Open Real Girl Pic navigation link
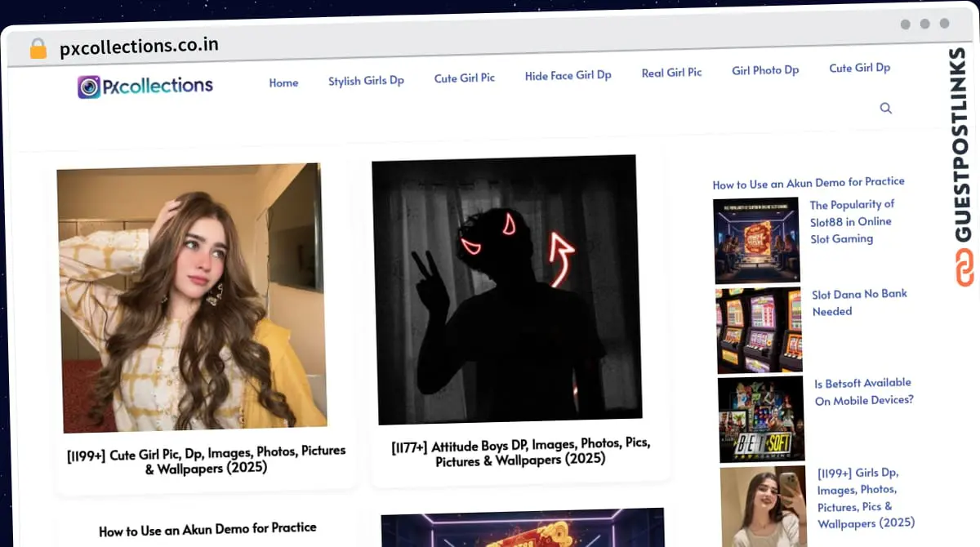This screenshot has width=980, height=547. [671, 73]
